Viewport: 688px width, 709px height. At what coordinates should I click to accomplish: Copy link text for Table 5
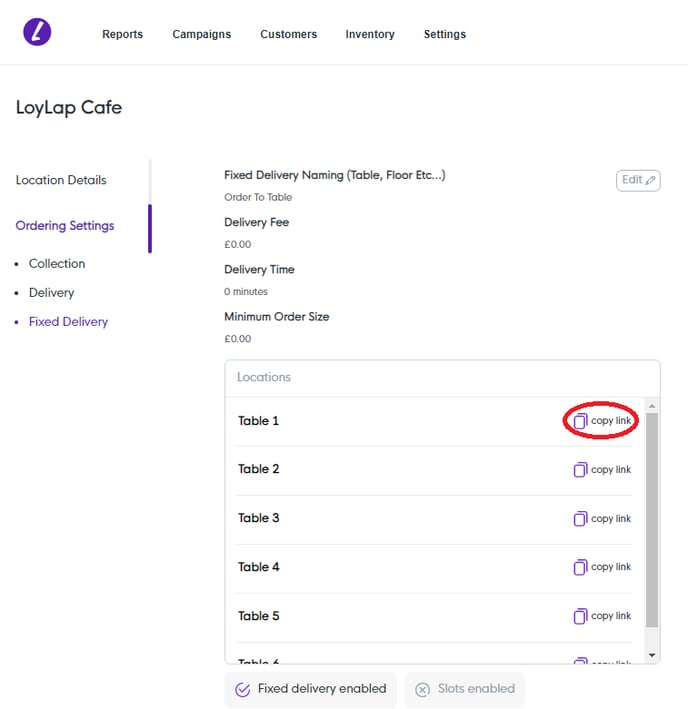point(611,615)
